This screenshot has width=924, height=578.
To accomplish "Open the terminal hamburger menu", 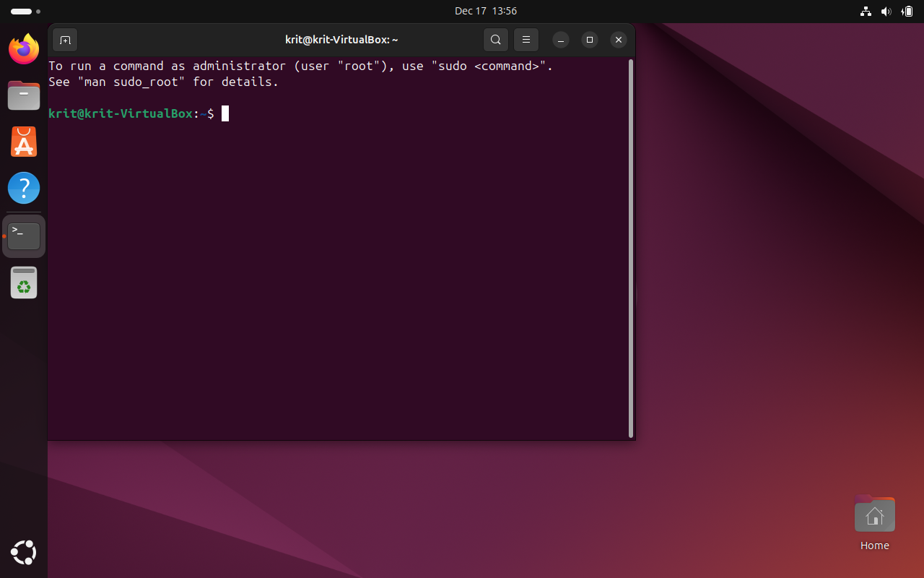I will click(x=526, y=40).
